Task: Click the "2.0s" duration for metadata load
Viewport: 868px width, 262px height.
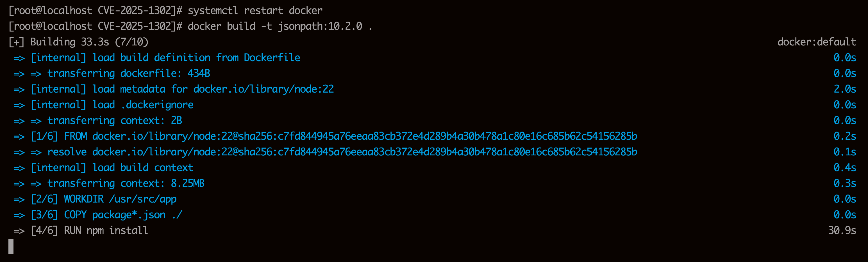Action: 844,89
